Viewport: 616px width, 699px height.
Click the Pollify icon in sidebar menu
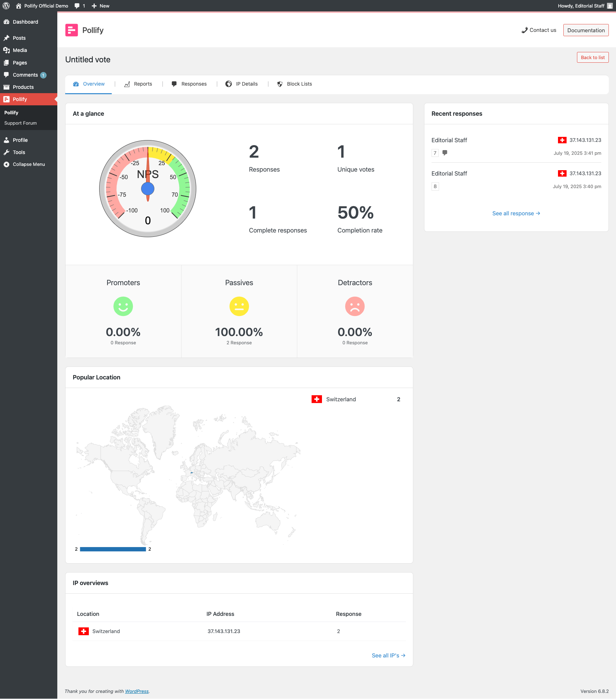click(6, 99)
